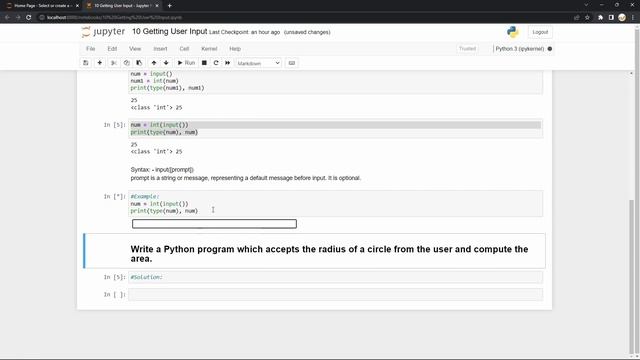Restart kernel and rerun all cells icon
This screenshot has width=640, height=360.
tap(228, 63)
